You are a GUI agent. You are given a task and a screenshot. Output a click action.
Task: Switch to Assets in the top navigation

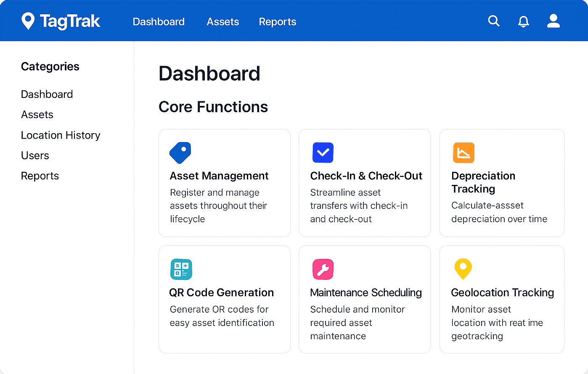coord(222,22)
